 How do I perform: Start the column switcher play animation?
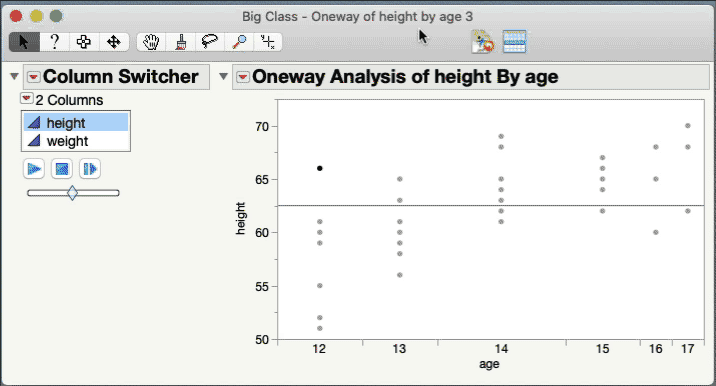point(34,169)
